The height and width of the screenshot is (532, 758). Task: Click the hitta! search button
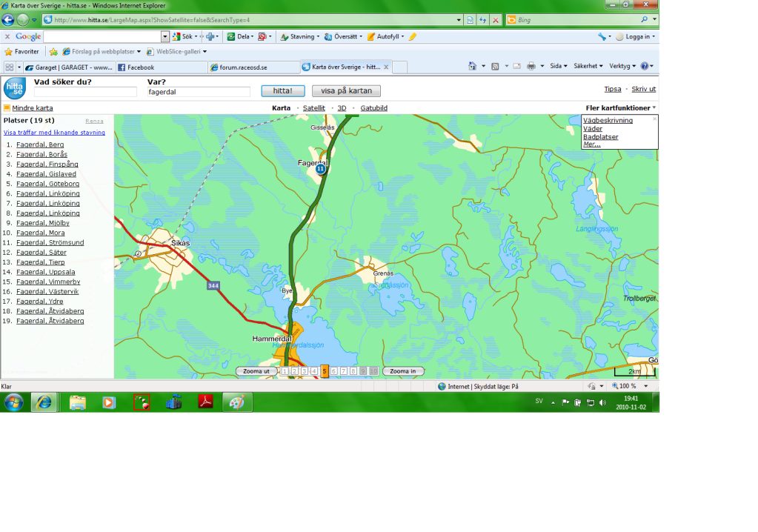click(282, 91)
